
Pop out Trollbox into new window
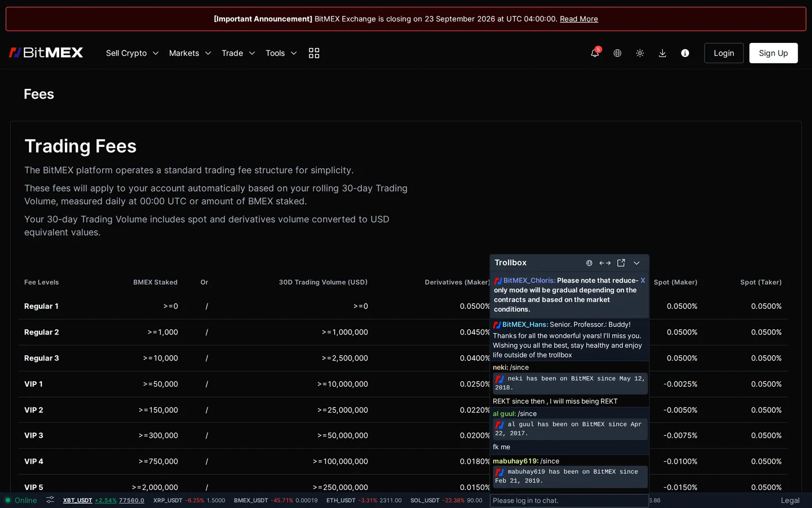click(621, 263)
